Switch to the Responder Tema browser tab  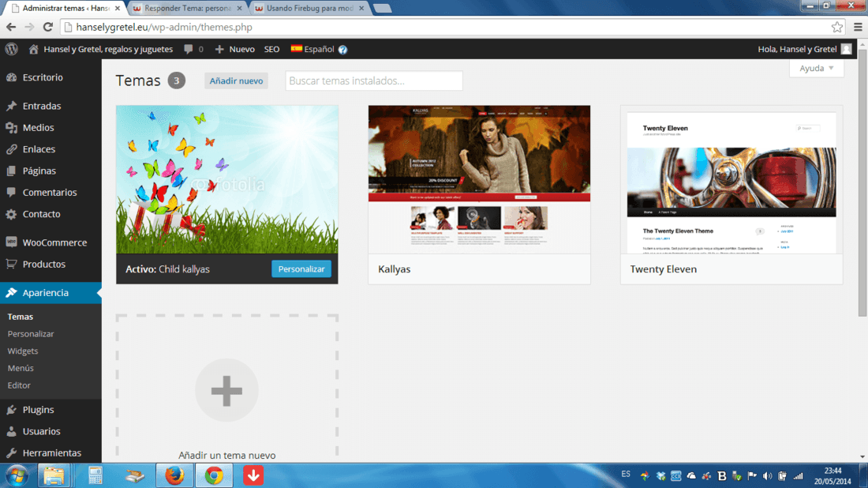coord(187,9)
